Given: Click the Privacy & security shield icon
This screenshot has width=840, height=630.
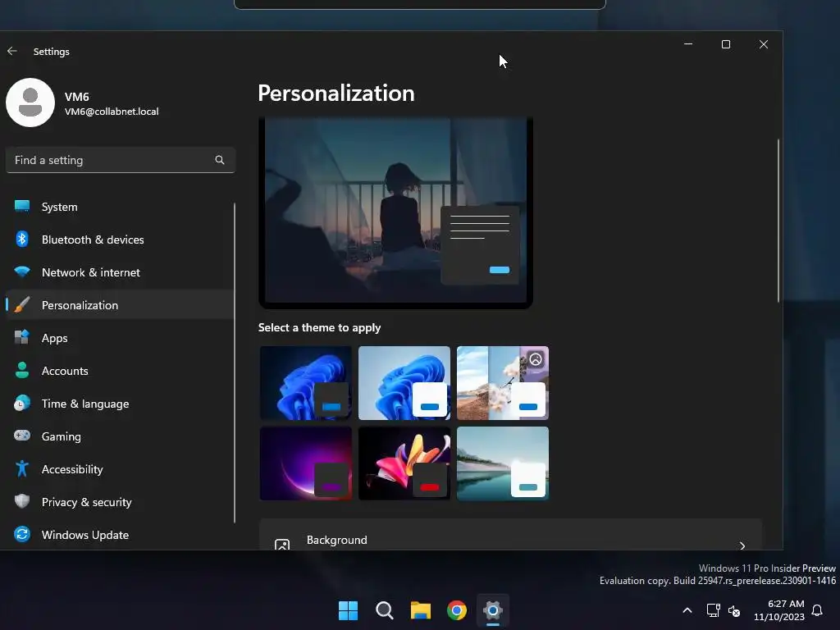Looking at the screenshot, I should (22, 501).
